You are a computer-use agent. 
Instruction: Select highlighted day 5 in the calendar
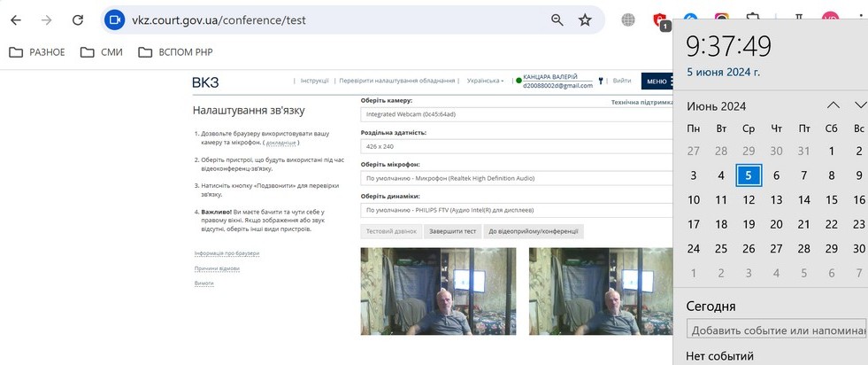[749, 175]
